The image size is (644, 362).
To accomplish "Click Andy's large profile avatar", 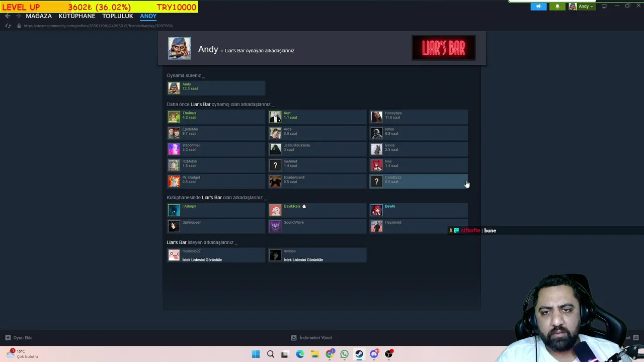I will [x=179, y=48].
